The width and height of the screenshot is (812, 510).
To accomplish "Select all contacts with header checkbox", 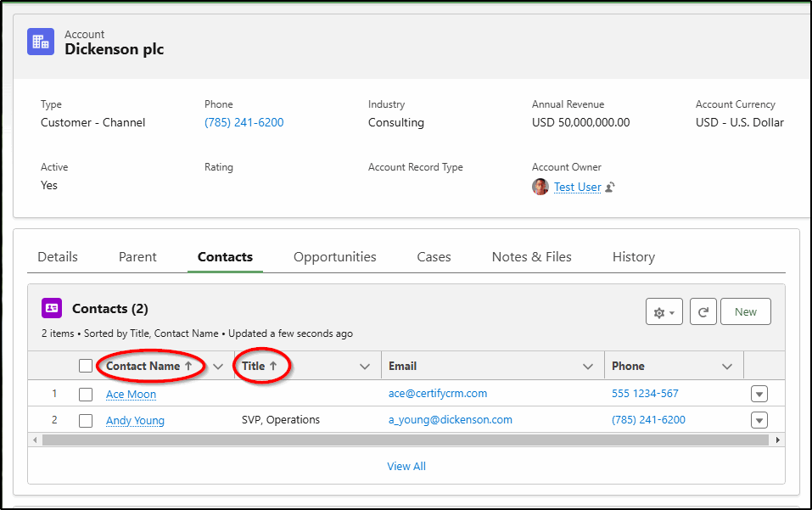I will coord(86,366).
